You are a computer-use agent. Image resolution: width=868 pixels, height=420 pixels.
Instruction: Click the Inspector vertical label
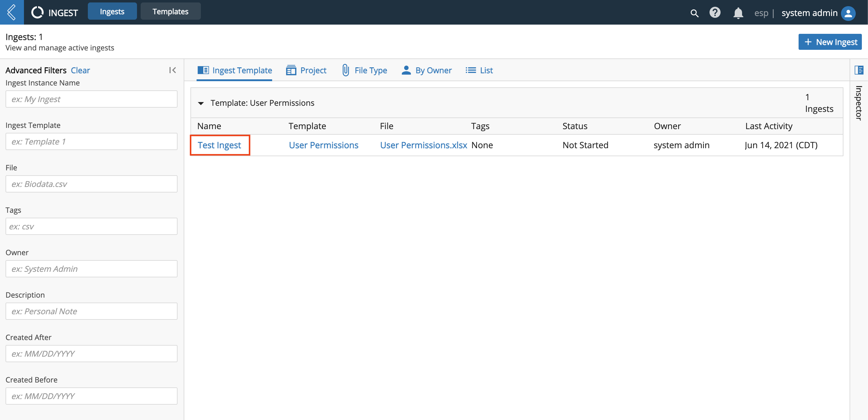[x=858, y=103]
